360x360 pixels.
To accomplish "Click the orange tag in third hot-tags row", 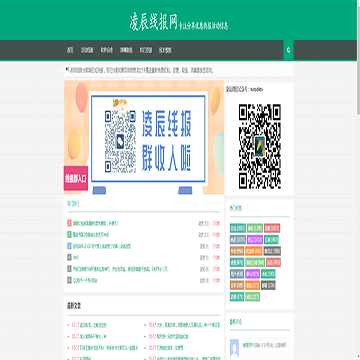I will click(254, 251).
